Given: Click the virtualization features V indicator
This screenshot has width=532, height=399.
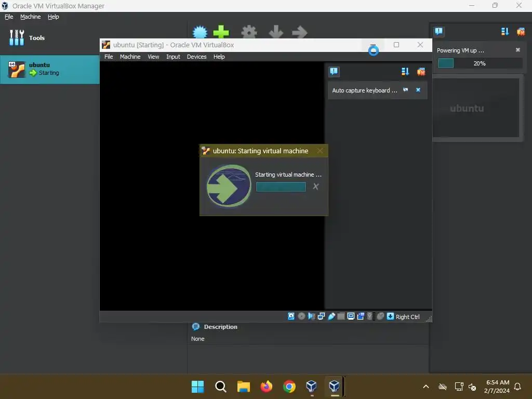Looking at the screenshot, I should click(370, 316).
